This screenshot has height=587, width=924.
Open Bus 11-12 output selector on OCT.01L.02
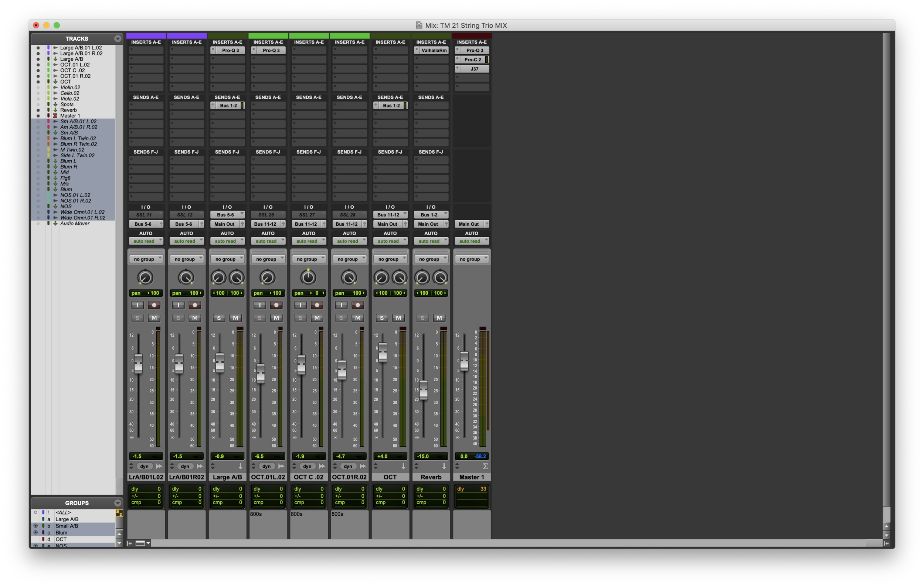[x=265, y=224]
